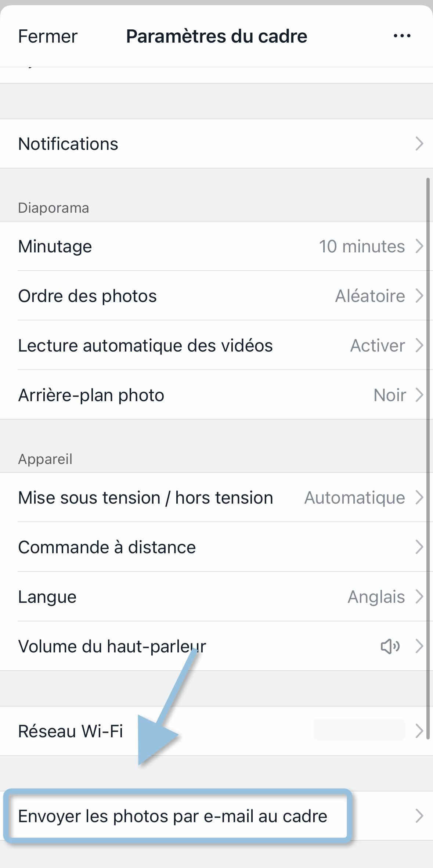Image resolution: width=433 pixels, height=868 pixels.
Task: Open Arrière-plan photo background setting
Action: pos(91,395)
